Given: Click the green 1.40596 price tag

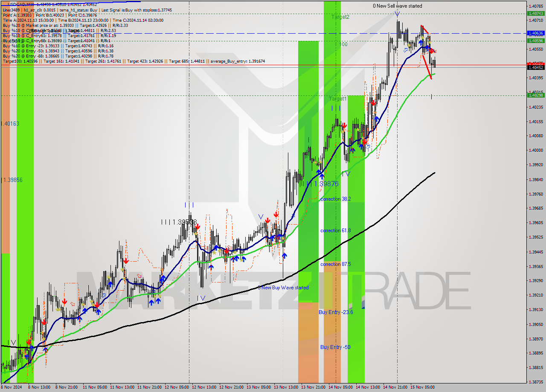Looking at the screenshot, I should (536, 41).
